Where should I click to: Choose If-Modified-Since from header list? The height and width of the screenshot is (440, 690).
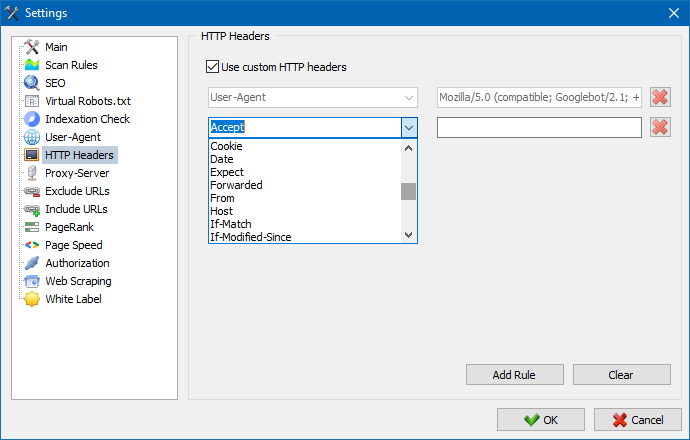coord(305,237)
